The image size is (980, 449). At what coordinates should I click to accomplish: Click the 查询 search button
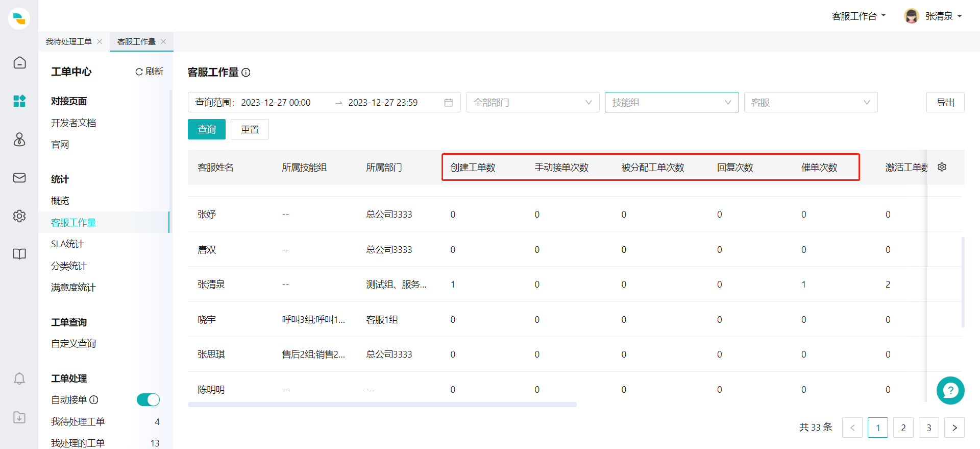[x=207, y=129]
